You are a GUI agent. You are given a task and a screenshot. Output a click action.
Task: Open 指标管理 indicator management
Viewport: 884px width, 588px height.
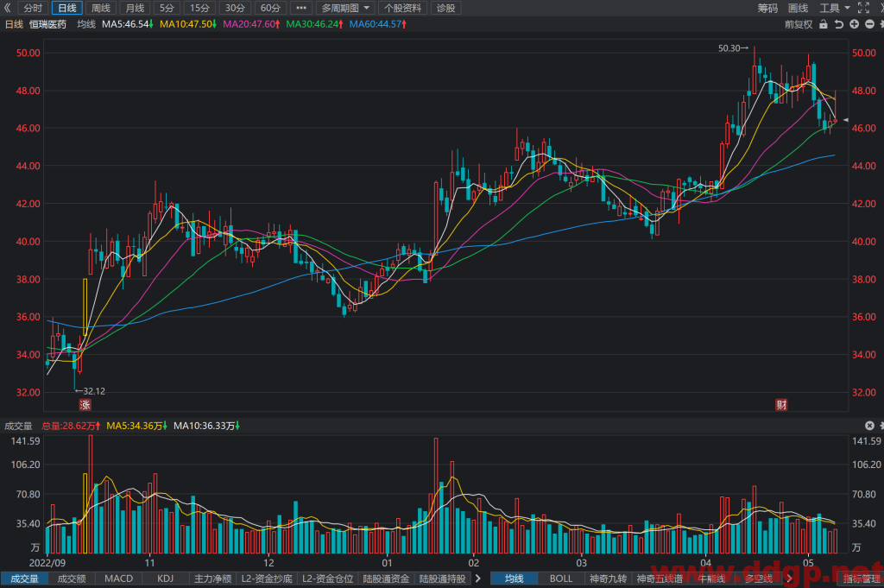[x=862, y=579]
